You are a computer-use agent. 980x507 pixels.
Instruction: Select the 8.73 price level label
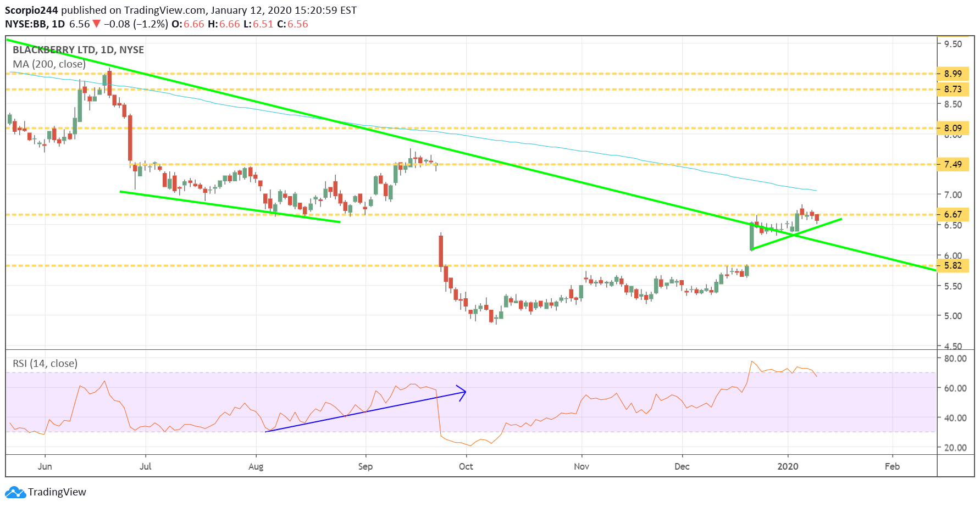(x=953, y=89)
